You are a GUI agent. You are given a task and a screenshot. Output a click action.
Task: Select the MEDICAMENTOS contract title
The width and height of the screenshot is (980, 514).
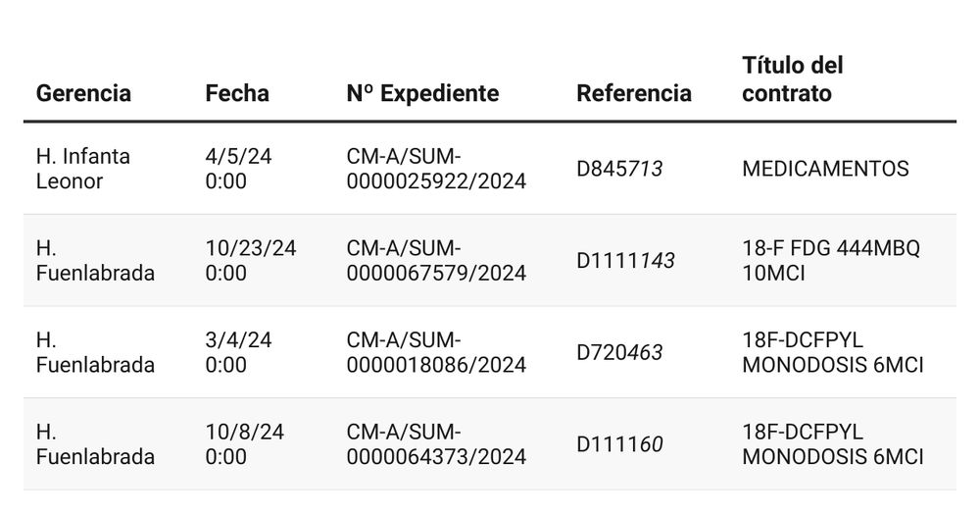825,169
